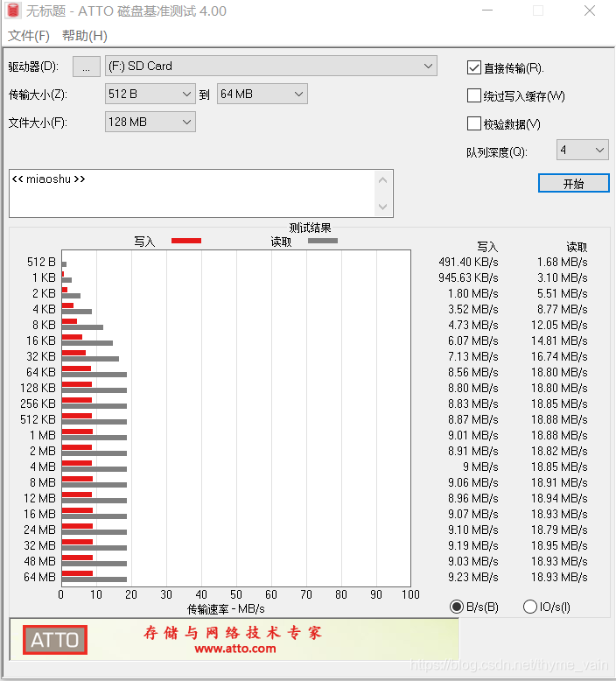This screenshot has width=616, height=681.
Task: Minimize the ATTO window
Action: (487, 11)
